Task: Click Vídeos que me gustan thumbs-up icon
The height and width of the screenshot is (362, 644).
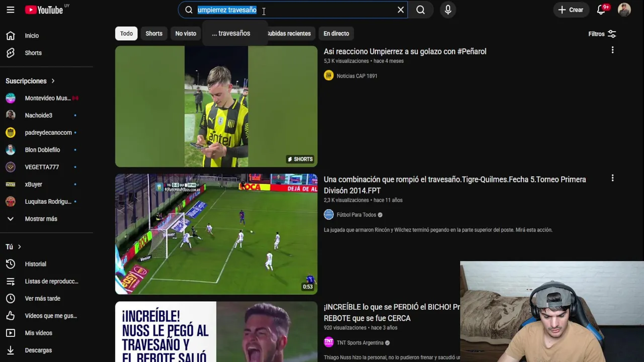Action: [x=11, y=316]
